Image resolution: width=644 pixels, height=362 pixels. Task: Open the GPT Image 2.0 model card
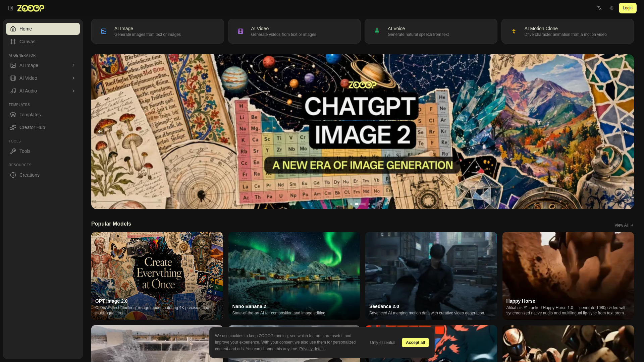point(157,276)
